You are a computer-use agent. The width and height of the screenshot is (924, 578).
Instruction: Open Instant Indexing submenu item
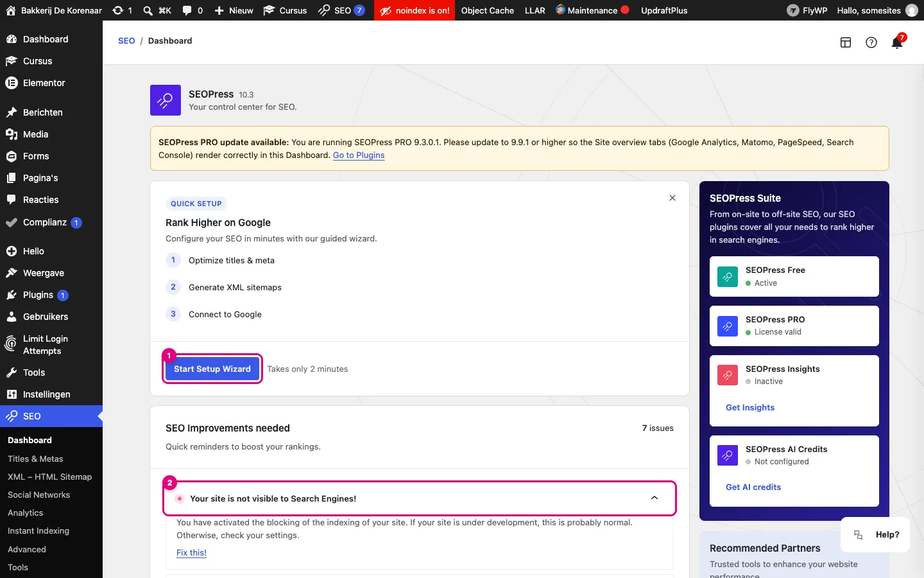38,530
